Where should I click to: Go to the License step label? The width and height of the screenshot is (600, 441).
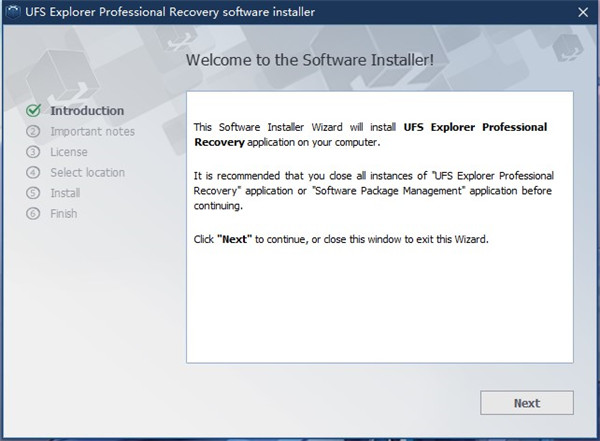tap(69, 152)
